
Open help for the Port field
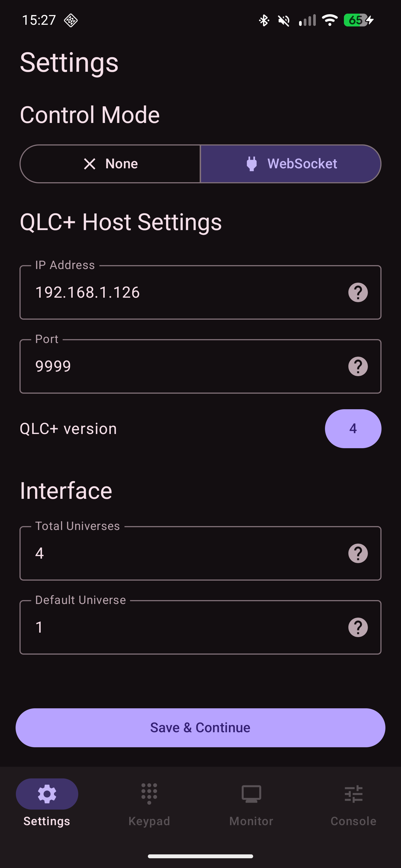(358, 366)
